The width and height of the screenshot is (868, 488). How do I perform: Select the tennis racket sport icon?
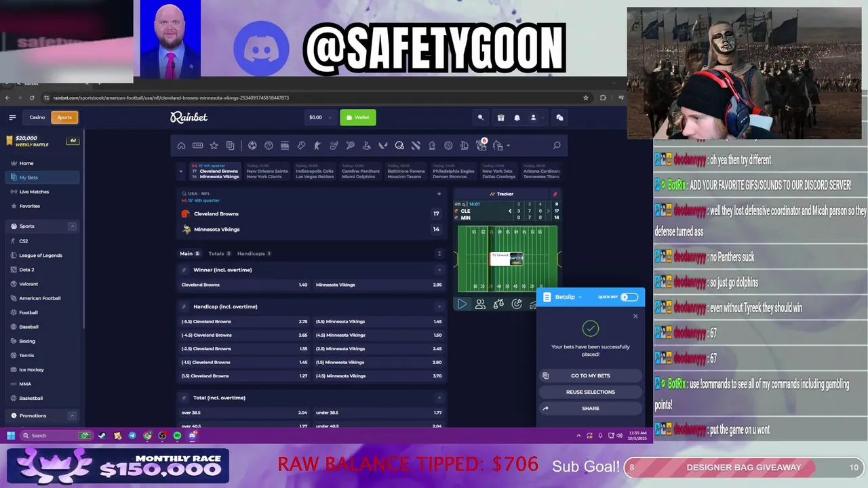[x=350, y=146]
